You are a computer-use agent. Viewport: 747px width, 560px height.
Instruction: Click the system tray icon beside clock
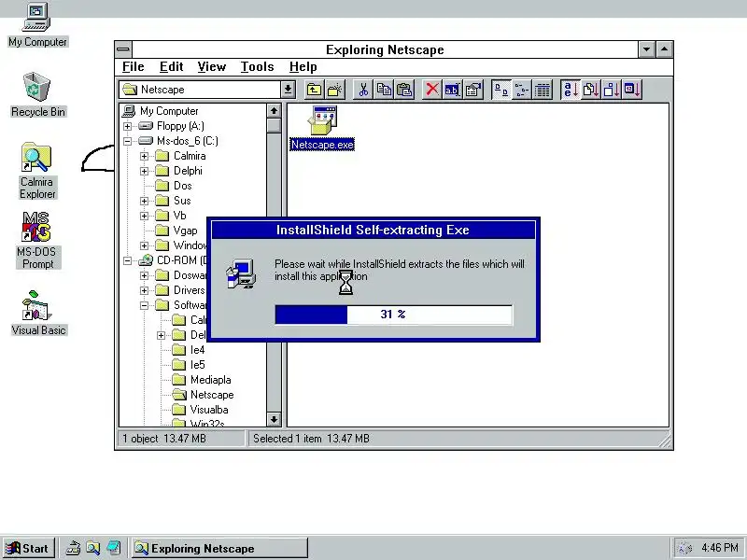coord(685,548)
